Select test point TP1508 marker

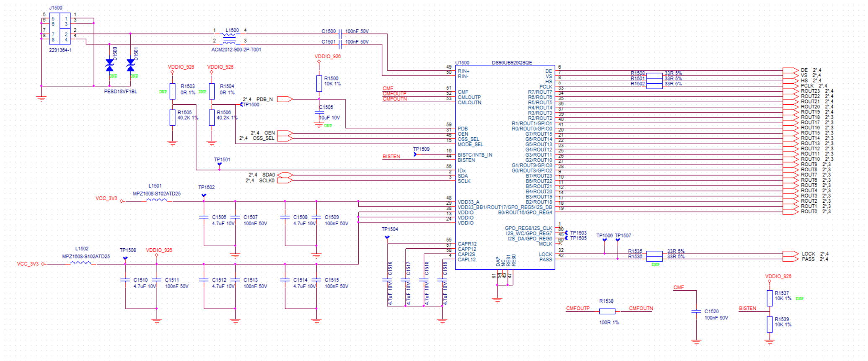(125, 258)
